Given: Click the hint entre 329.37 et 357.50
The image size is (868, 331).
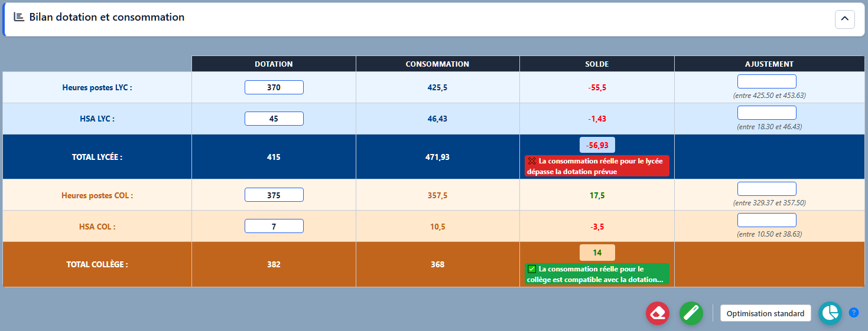Looking at the screenshot, I should [769, 203].
